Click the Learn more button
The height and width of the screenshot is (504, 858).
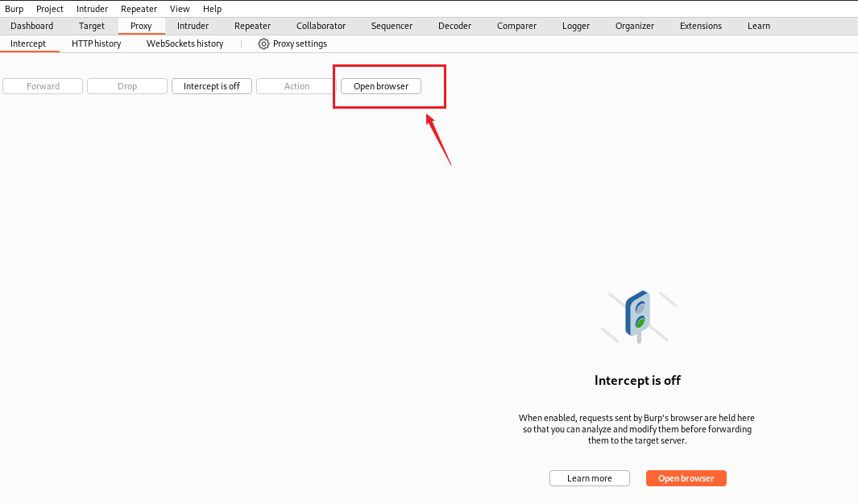tap(590, 478)
